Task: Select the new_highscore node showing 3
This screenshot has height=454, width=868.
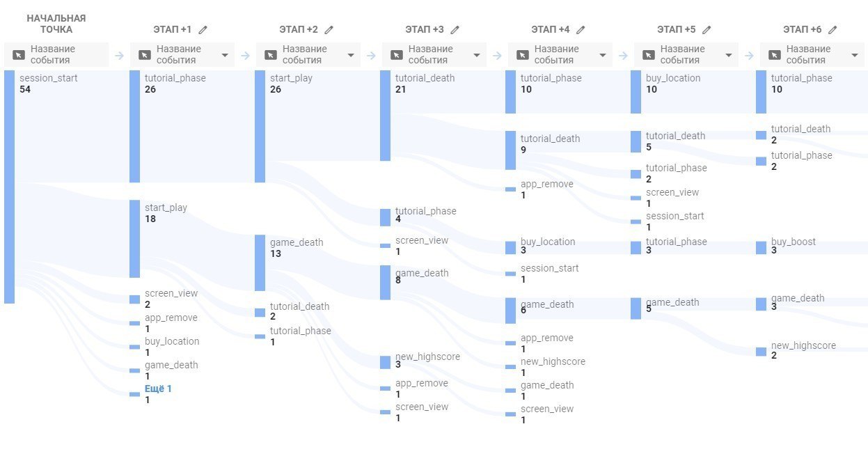Action: pyautogui.click(x=385, y=362)
